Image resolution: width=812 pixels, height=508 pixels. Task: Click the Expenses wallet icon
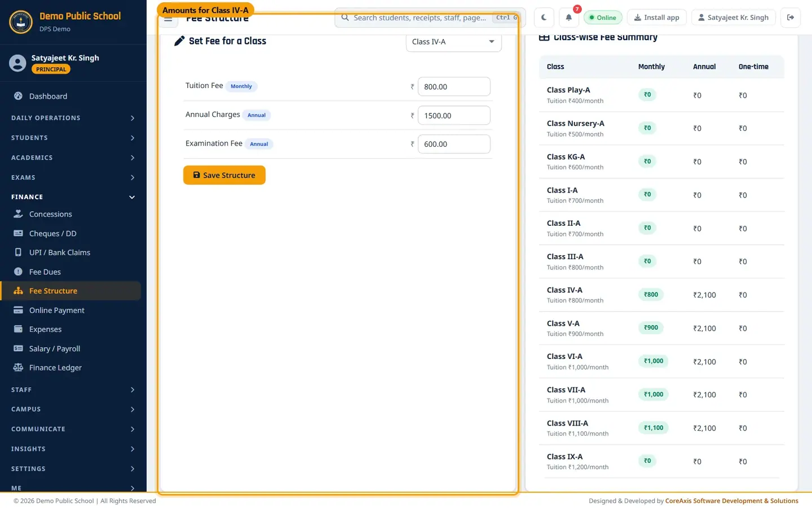[18, 329]
